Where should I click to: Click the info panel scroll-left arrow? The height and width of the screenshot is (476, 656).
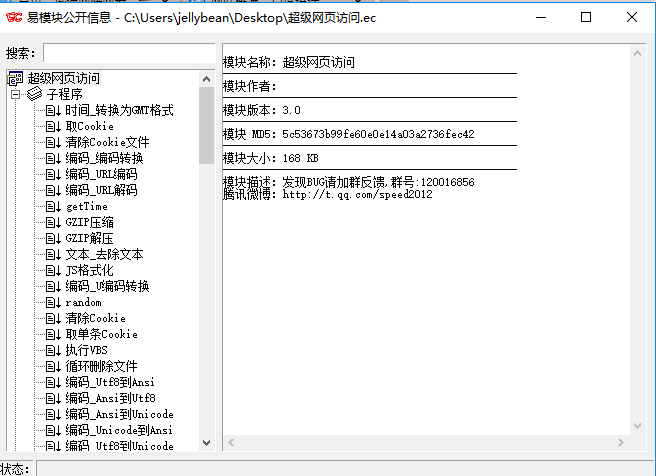coord(231,442)
